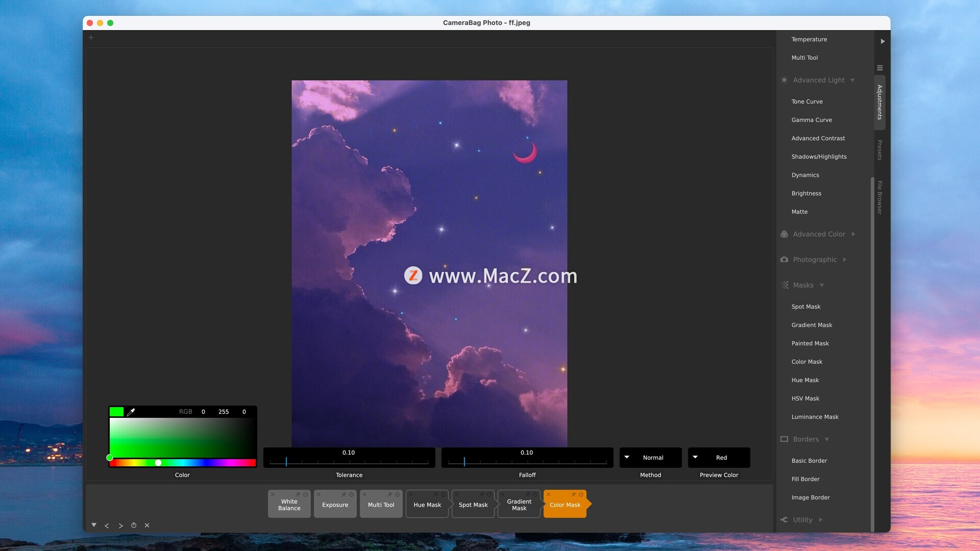Toggle power on the Gradient Mask tile
980x551 pixels.
coord(535,494)
